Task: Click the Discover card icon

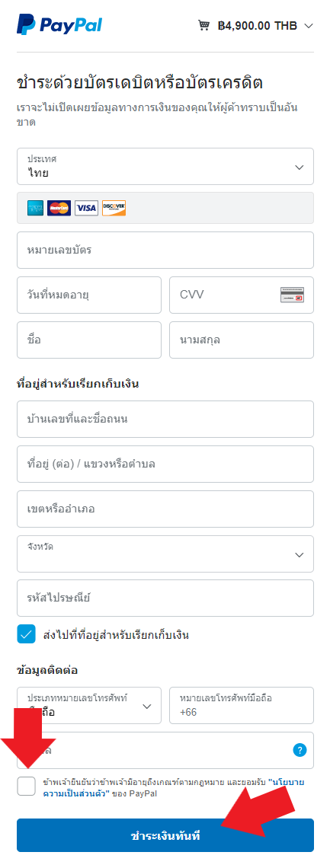Action: (114, 208)
